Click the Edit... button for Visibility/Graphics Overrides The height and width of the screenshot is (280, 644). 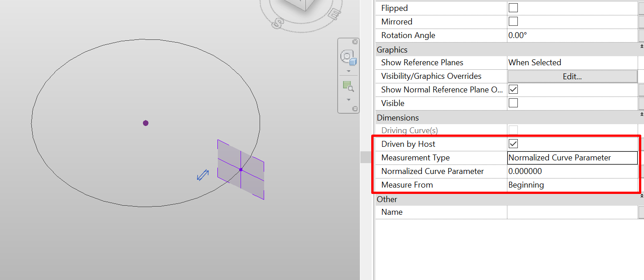click(x=572, y=76)
